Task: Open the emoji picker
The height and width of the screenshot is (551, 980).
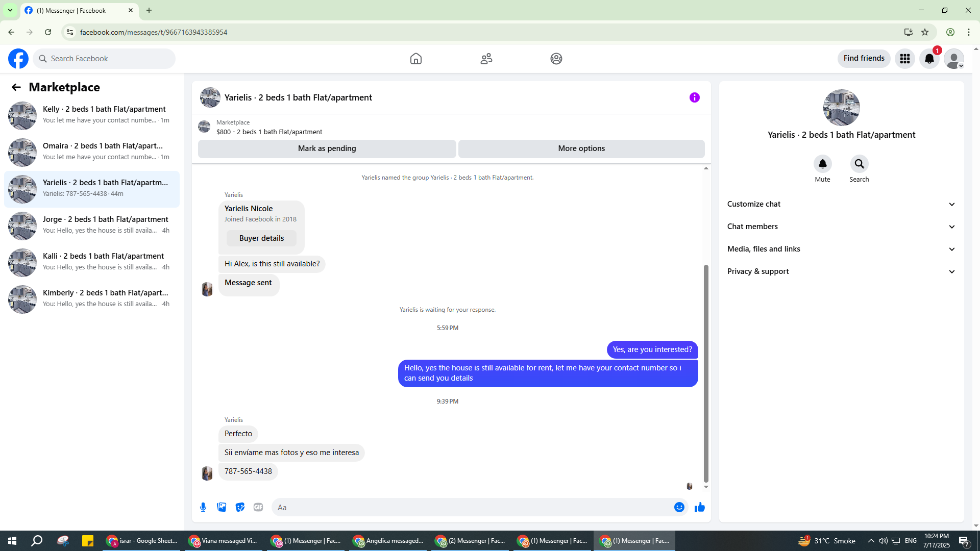Action: pos(679,507)
